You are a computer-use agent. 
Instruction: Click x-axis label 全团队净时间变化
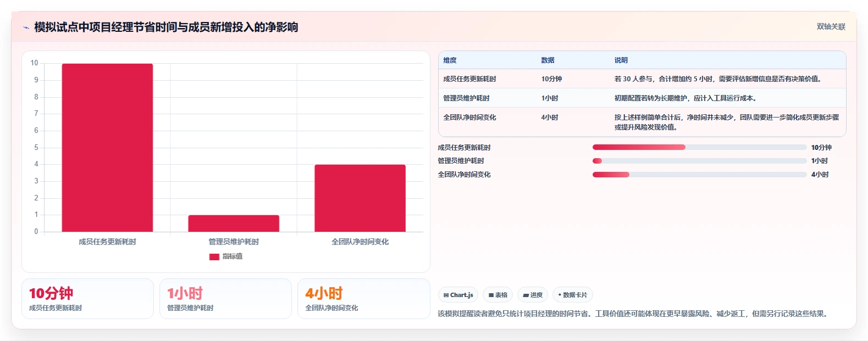coord(360,242)
